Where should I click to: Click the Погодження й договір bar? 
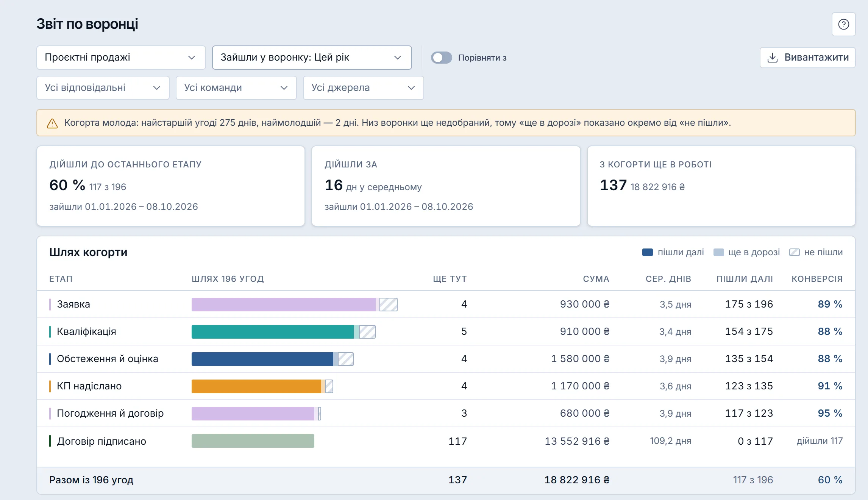pos(256,414)
